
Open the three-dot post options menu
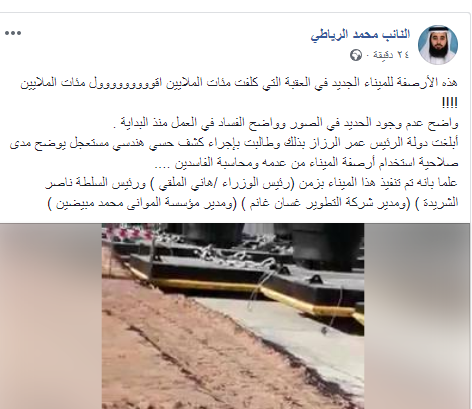click(x=13, y=33)
